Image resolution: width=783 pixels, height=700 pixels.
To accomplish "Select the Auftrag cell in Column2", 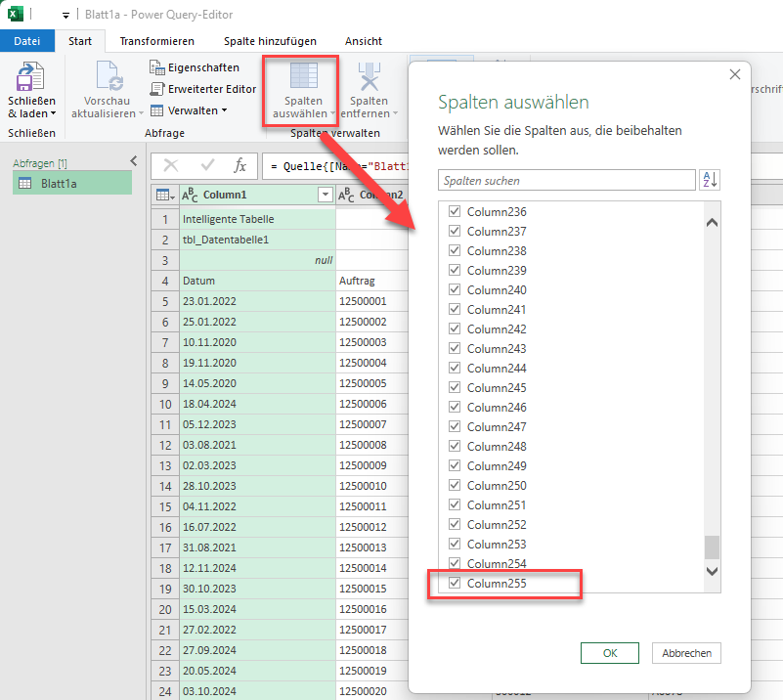I will coord(372,281).
